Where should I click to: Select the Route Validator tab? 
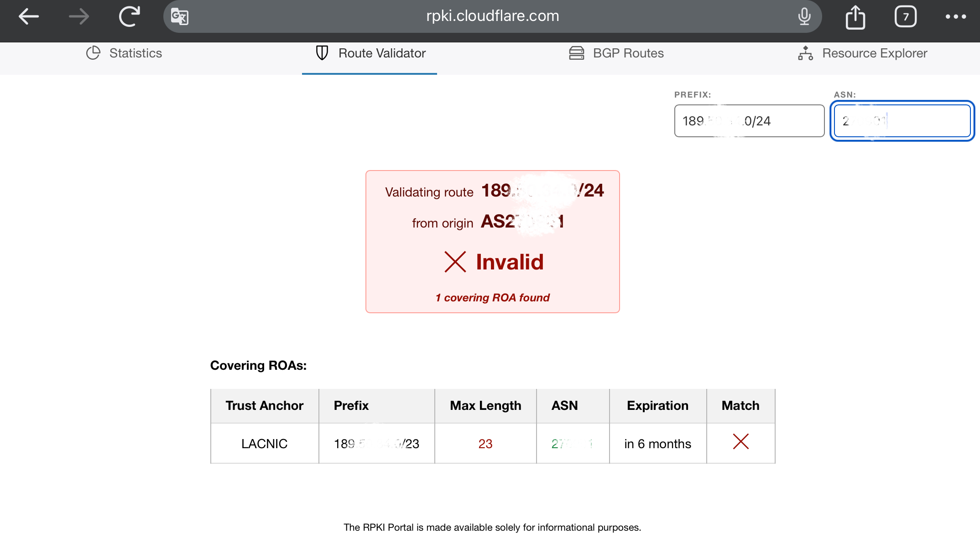coord(381,53)
